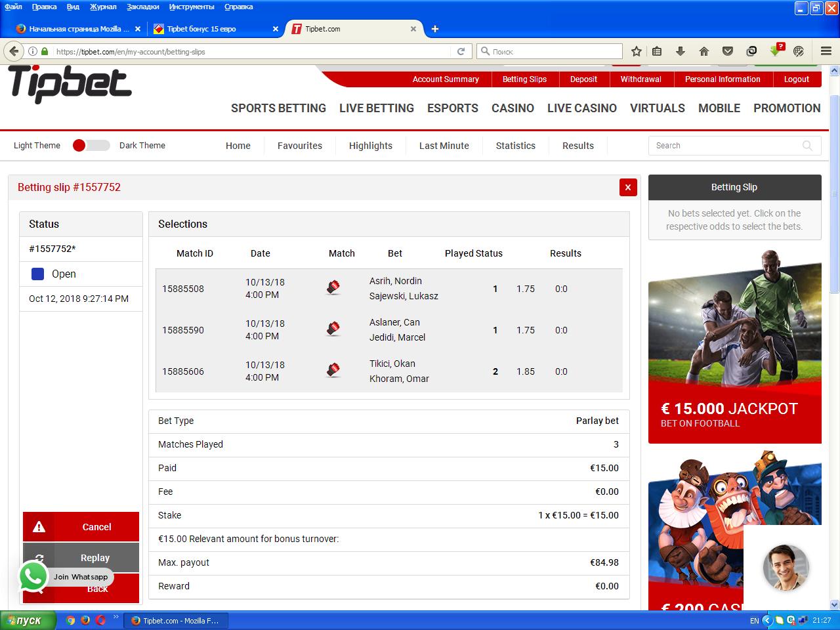Open the Закладки menu

(143, 7)
